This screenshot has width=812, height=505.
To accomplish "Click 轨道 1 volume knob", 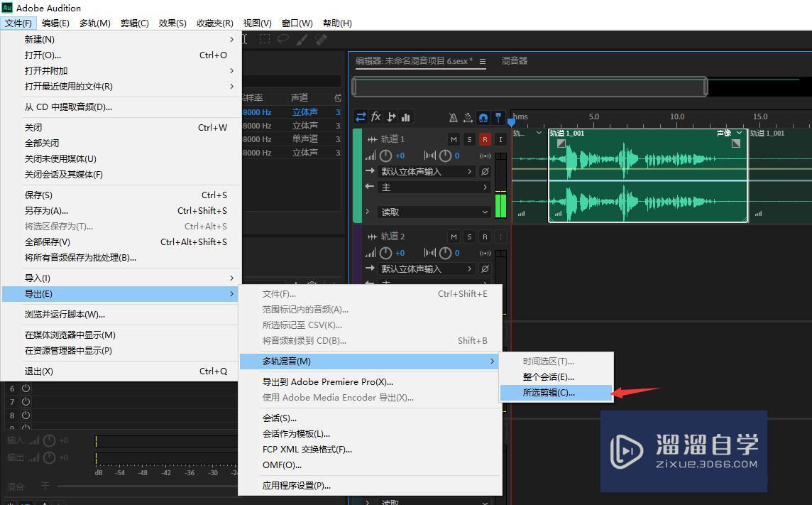I will coord(386,156).
